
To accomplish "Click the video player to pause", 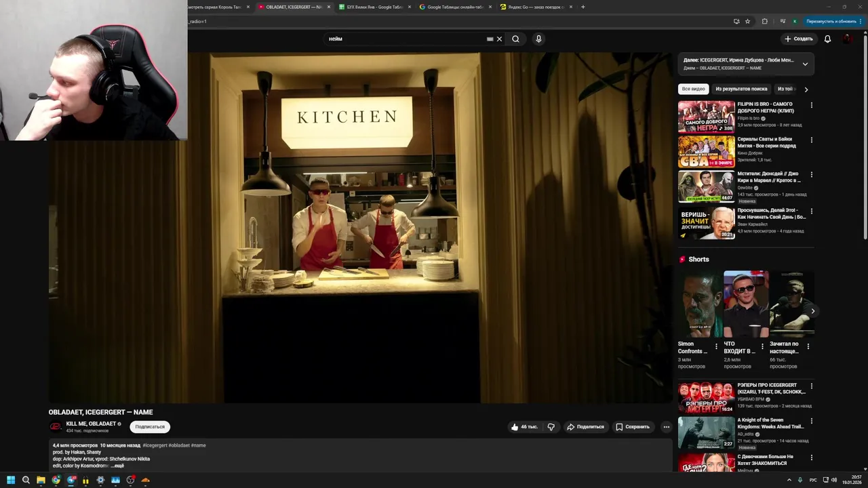I will coord(361,228).
